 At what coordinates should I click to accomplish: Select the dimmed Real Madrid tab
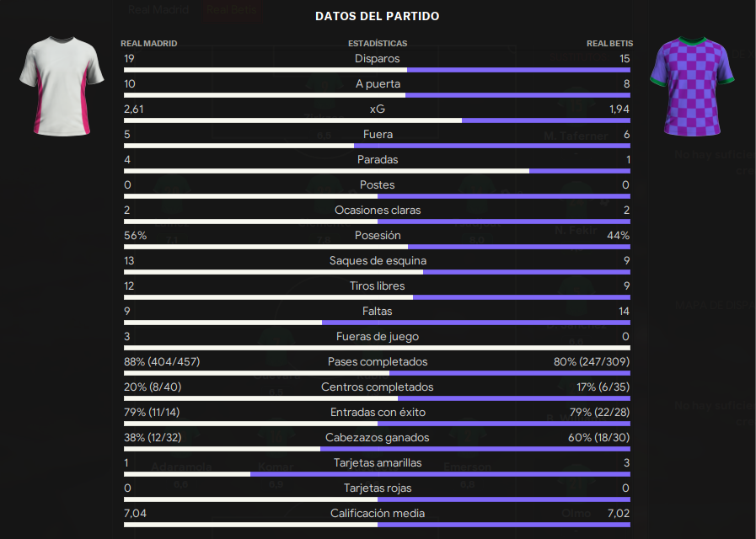pos(158,9)
